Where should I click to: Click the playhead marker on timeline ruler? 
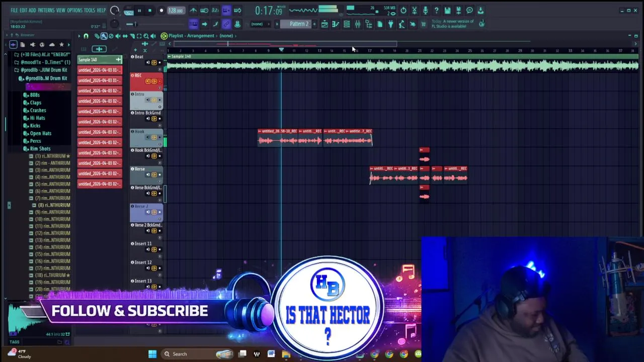281,50
